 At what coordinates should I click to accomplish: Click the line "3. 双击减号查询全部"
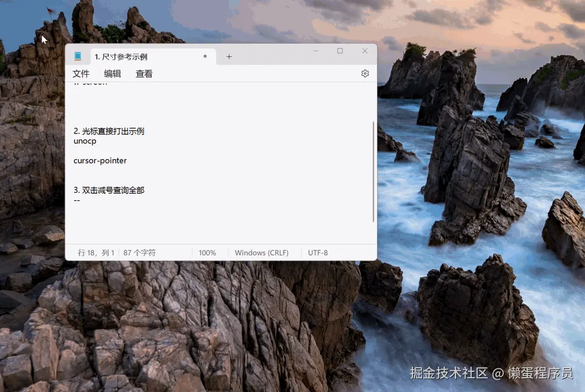click(x=109, y=190)
